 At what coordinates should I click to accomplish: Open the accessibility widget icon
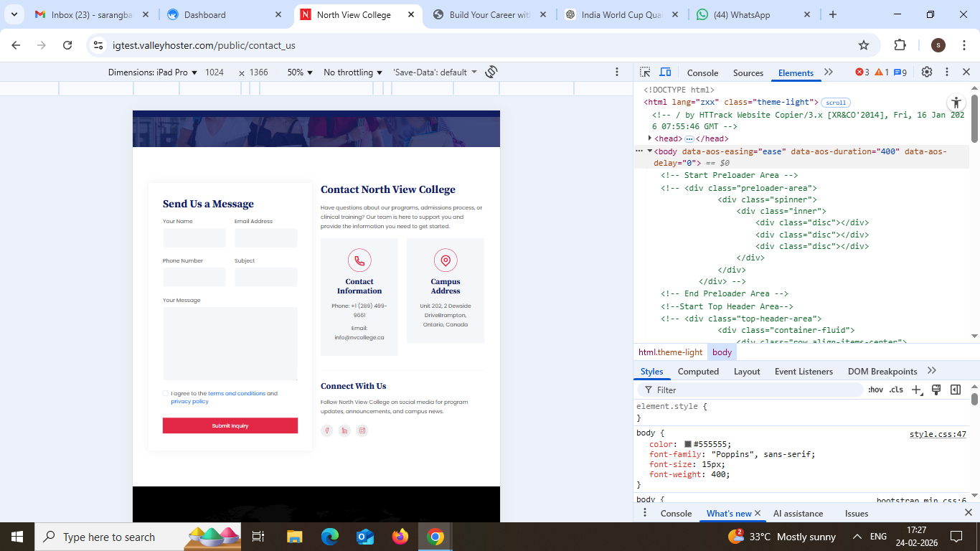[x=956, y=102]
